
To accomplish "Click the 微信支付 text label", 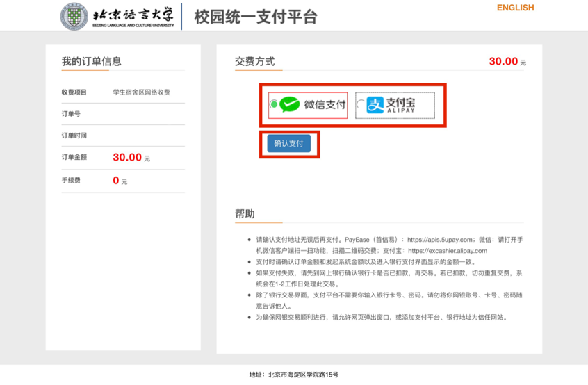I will 325,105.
